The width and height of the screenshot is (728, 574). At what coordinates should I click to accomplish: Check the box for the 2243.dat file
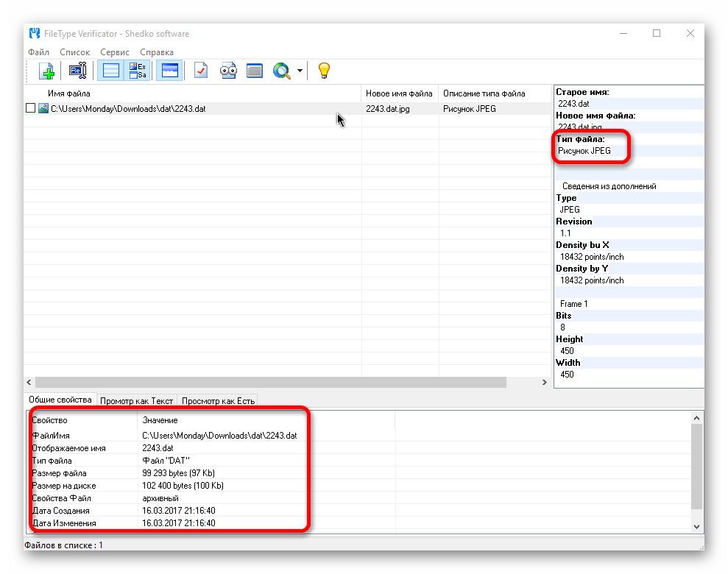[x=30, y=108]
